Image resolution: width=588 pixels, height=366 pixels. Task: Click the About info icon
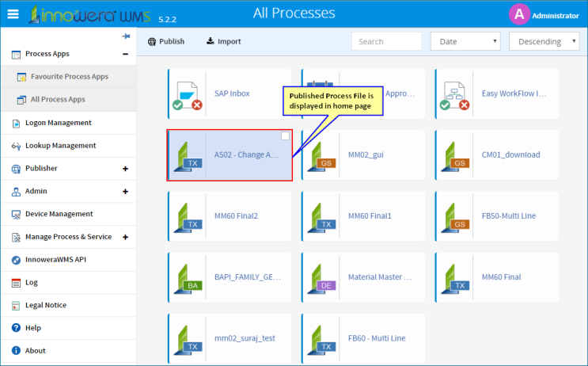(16, 351)
